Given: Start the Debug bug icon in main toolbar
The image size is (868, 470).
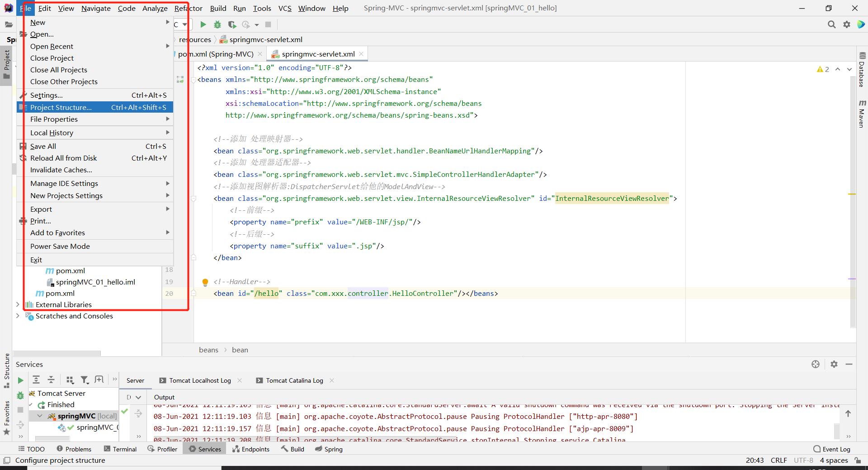Looking at the screenshot, I should tap(217, 24).
